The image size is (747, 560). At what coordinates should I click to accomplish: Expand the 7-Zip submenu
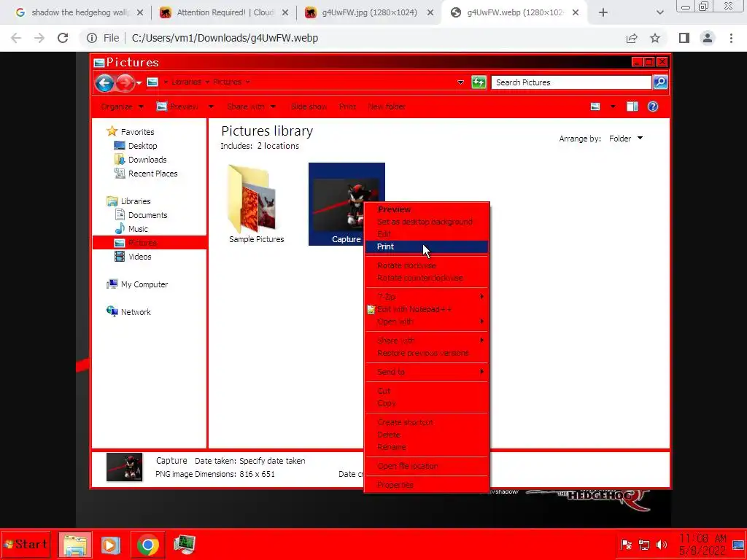point(426,297)
